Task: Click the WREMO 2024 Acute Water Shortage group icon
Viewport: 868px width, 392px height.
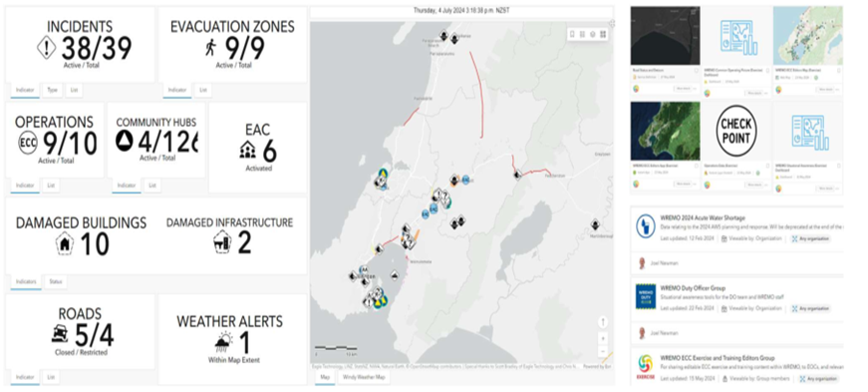Action: (x=646, y=226)
